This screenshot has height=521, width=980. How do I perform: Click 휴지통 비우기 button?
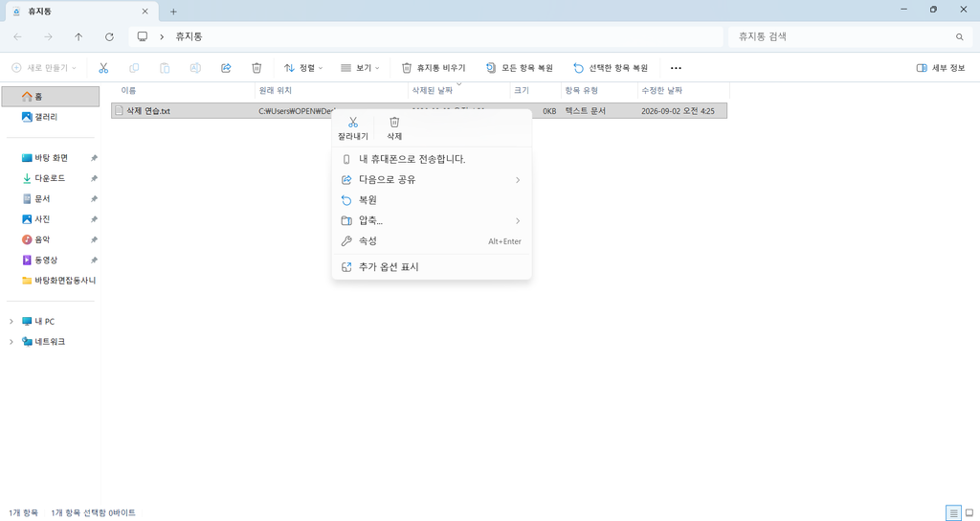point(434,68)
